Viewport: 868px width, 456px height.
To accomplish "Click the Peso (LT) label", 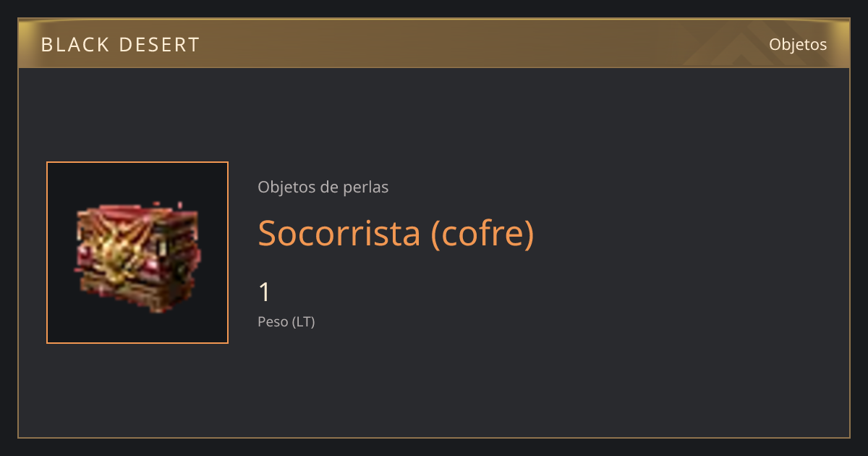I will (x=286, y=322).
